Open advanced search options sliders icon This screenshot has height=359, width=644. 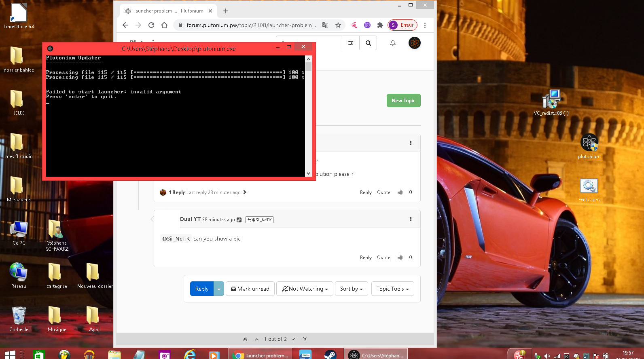tap(351, 43)
